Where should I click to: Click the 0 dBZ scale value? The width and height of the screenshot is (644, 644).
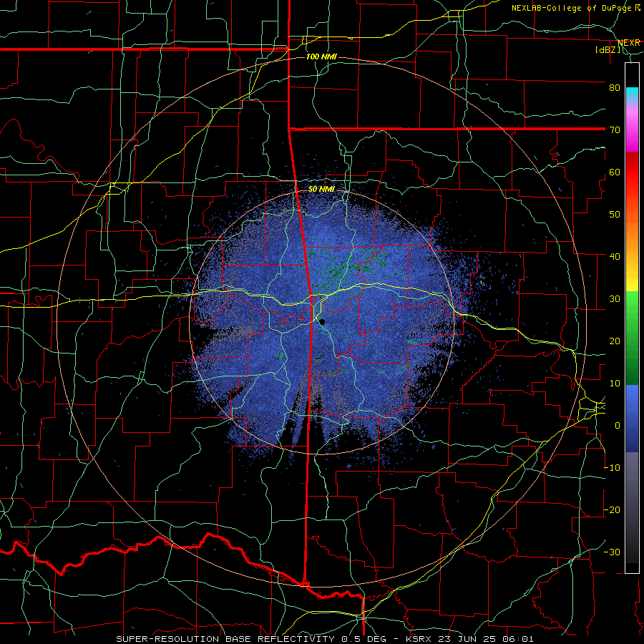(x=618, y=426)
